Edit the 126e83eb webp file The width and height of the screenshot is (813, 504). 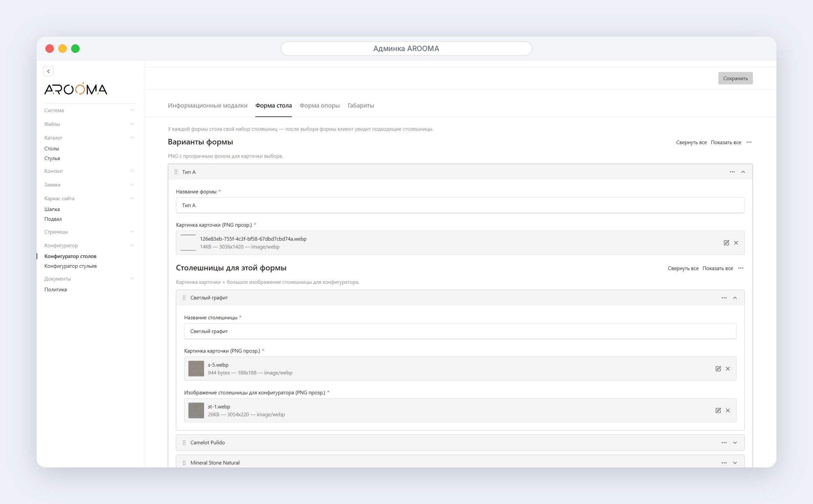726,243
